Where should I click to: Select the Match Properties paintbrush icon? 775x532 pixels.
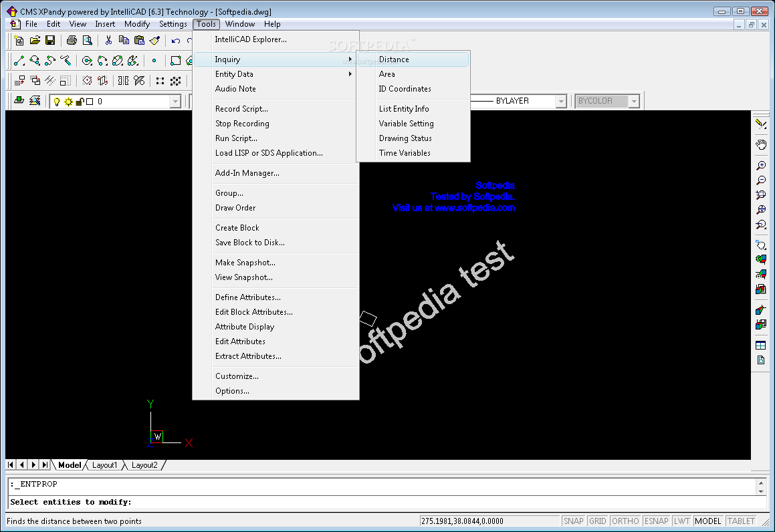(x=154, y=41)
